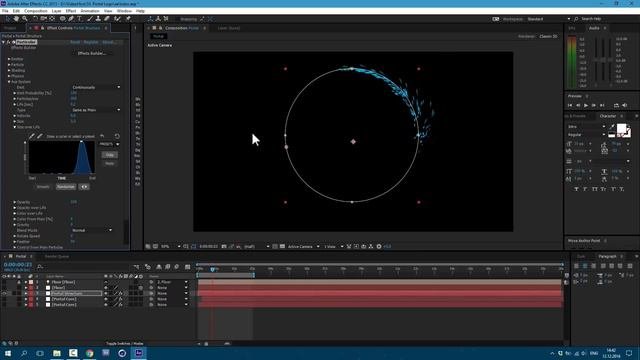Click the current timecode in timeline panel
This screenshot has height=360, width=640.
click(x=18, y=265)
